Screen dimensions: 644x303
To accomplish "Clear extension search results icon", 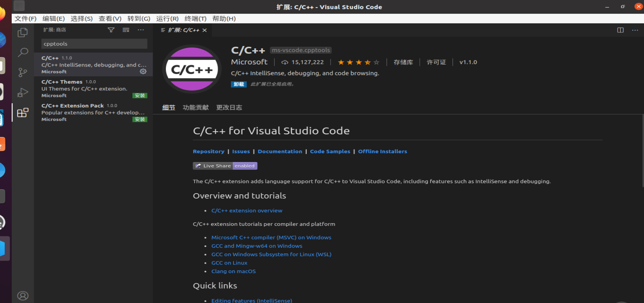I will (126, 30).
